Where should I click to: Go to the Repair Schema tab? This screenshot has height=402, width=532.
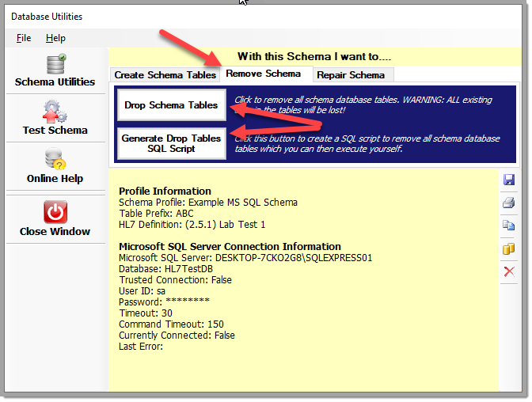point(351,75)
